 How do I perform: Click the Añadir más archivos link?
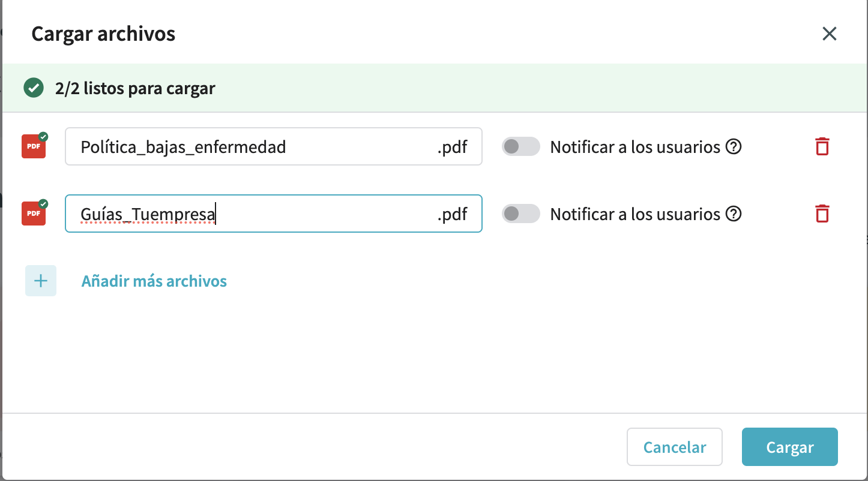click(154, 281)
